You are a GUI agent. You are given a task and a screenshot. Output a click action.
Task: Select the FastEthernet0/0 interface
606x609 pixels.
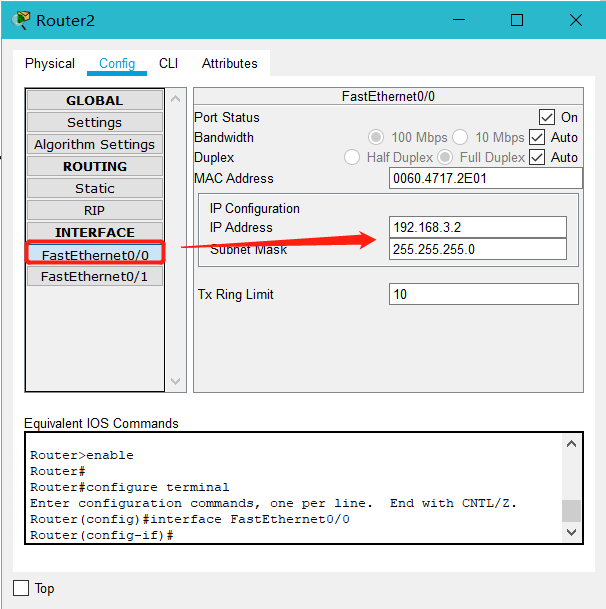pos(95,255)
